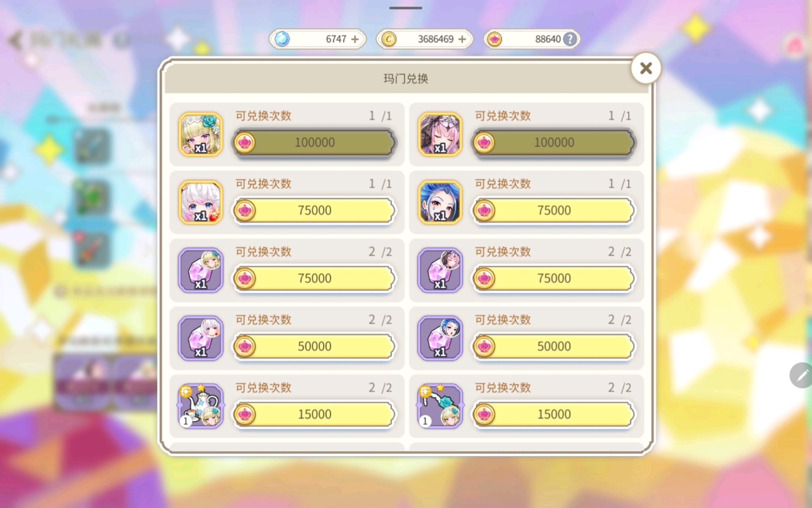The height and width of the screenshot is (508, 812).
Task: Add more gold coins with plus
Action: click(x=462, y=39)
